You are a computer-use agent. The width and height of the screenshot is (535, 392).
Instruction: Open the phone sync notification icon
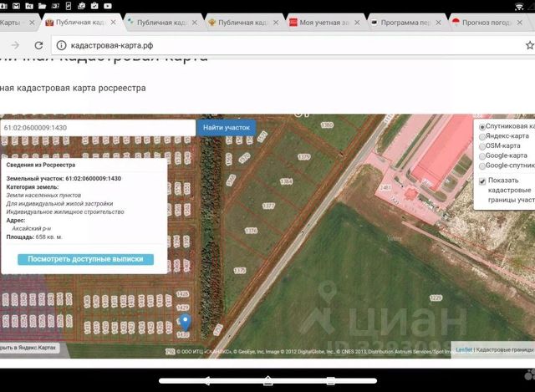tap(69, 6)
